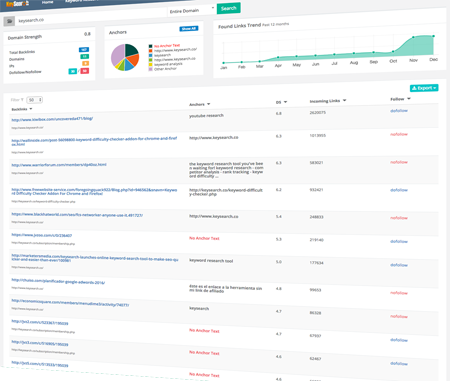The image size is (450, 381).
Task: Click the Show All anchors button
Action: pyautogui.click(x=189, y=29)
